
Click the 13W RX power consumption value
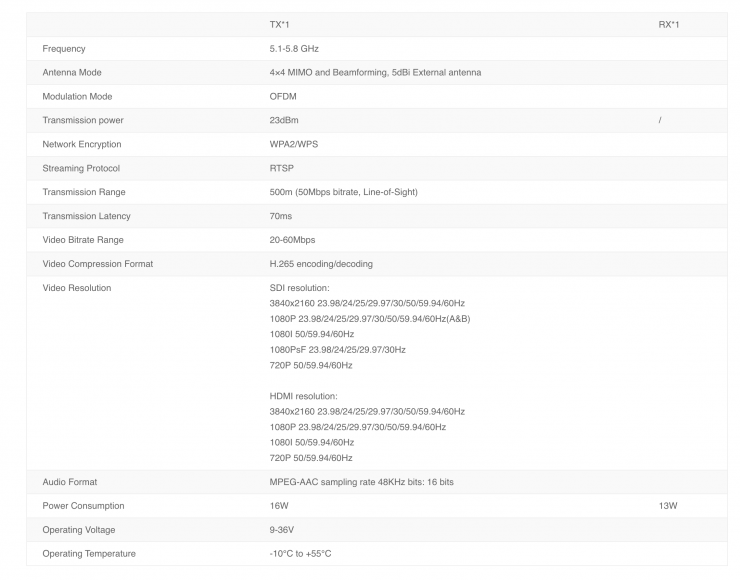(668, 506)
